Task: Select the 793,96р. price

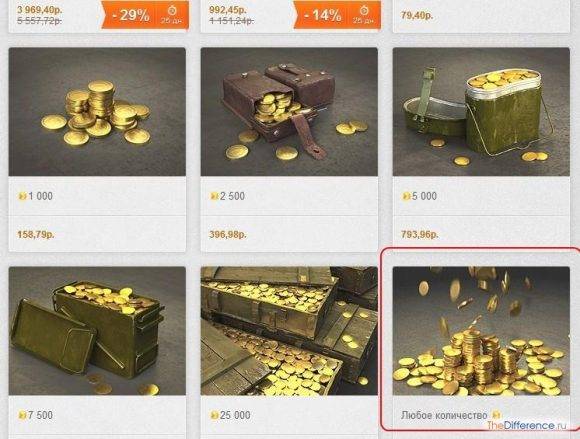Action: pos(420,234)
